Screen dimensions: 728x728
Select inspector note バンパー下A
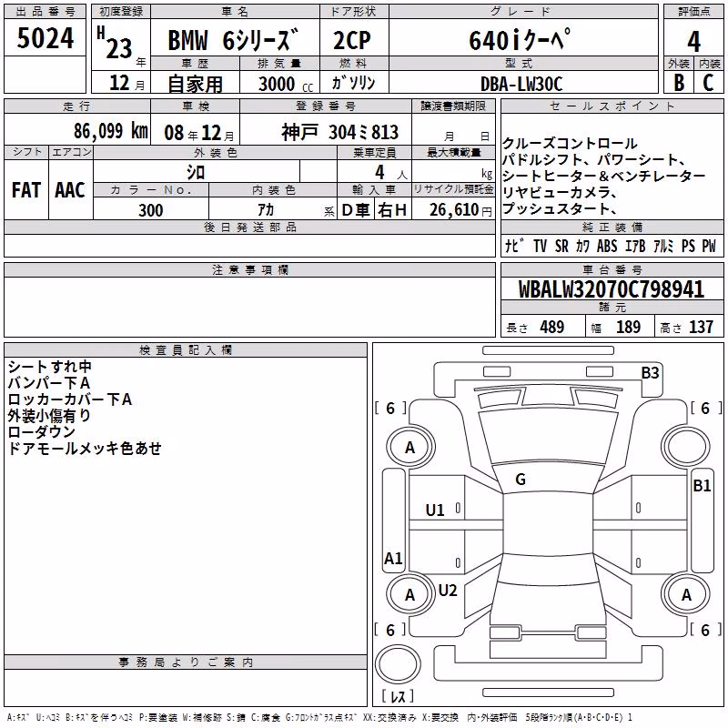48,383
